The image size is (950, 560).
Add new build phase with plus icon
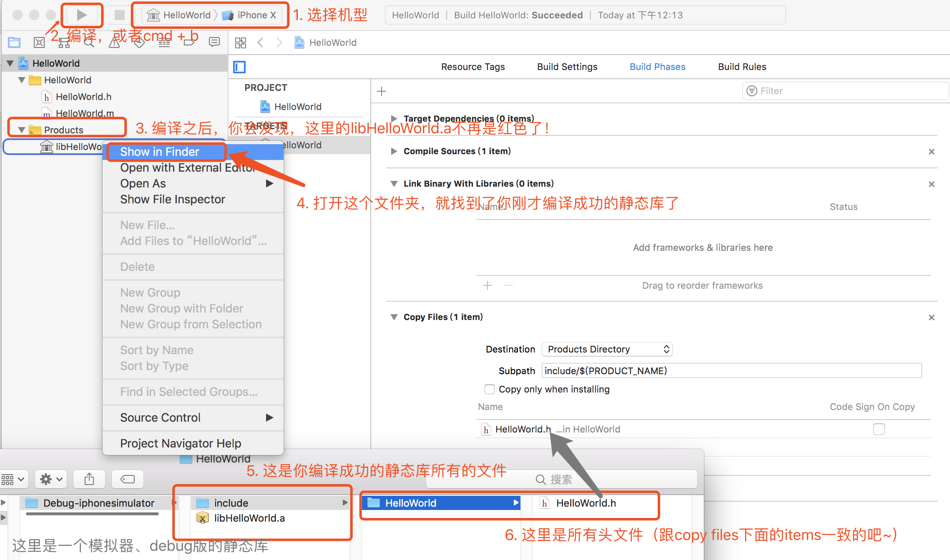pyautogui.click(x=381, y=91)
